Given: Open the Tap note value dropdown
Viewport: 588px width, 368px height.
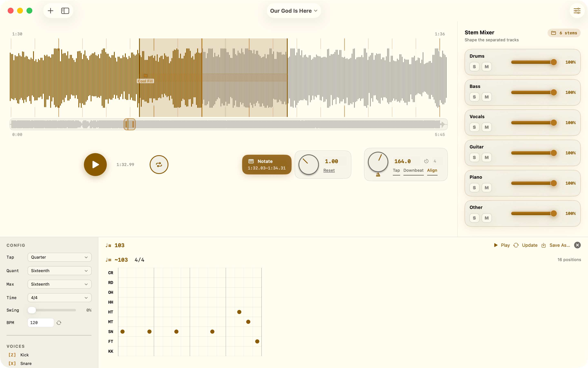Looking at the screenshot, I should coord(60,257).
